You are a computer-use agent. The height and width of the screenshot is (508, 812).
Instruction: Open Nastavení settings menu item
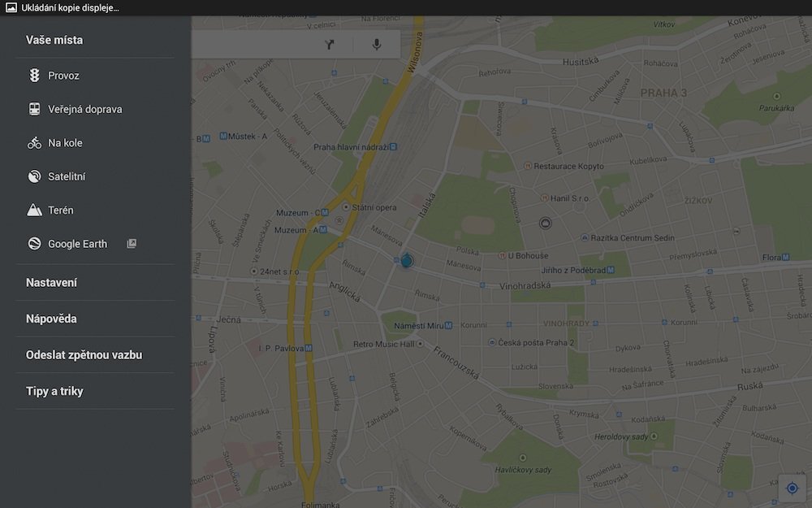click(52, 283)
